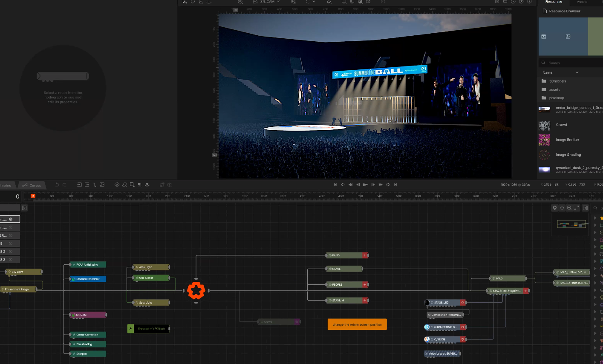Select the Standard Renderer node
This screenshot has height=364, width=603.
88,279
